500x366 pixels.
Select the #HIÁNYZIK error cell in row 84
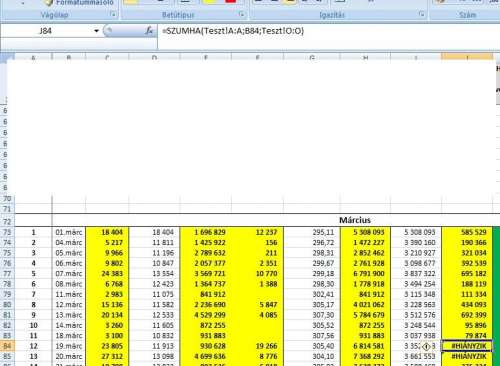[467, 346]
